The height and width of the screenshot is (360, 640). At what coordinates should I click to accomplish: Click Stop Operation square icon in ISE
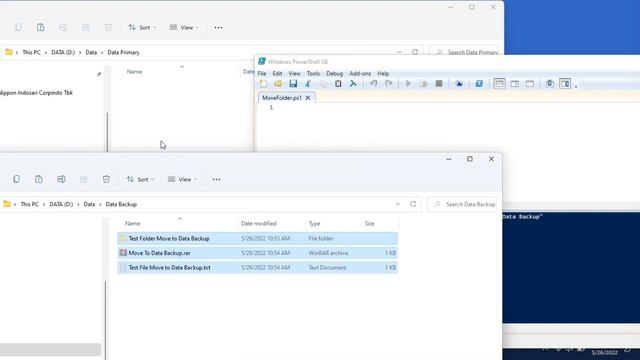[x=439, y=84]
